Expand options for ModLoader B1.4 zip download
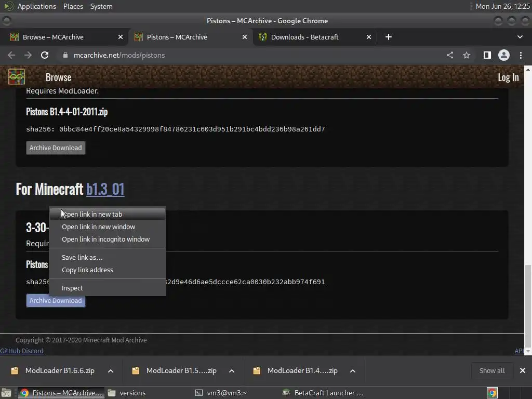This screenshot has height=399, width=532. 353,371
